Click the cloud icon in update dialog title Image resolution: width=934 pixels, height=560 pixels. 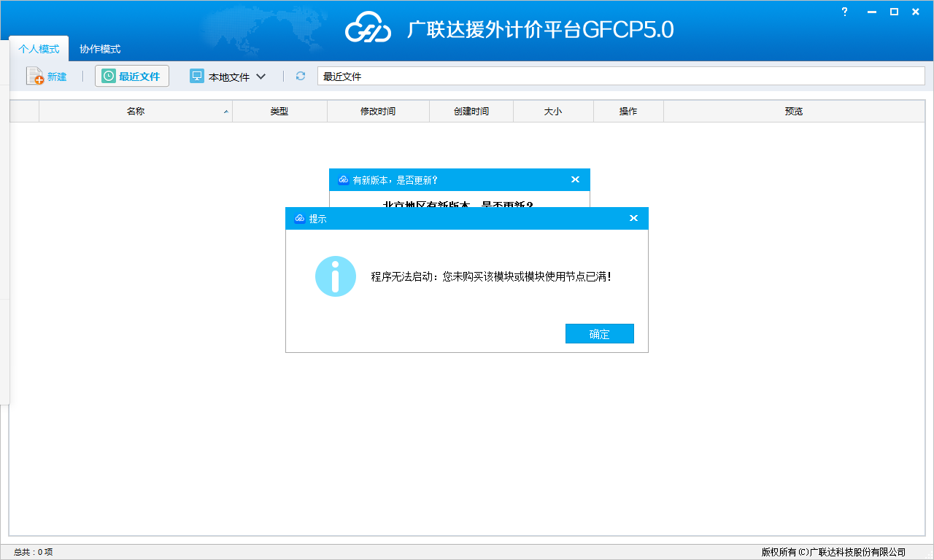[343, 179]
